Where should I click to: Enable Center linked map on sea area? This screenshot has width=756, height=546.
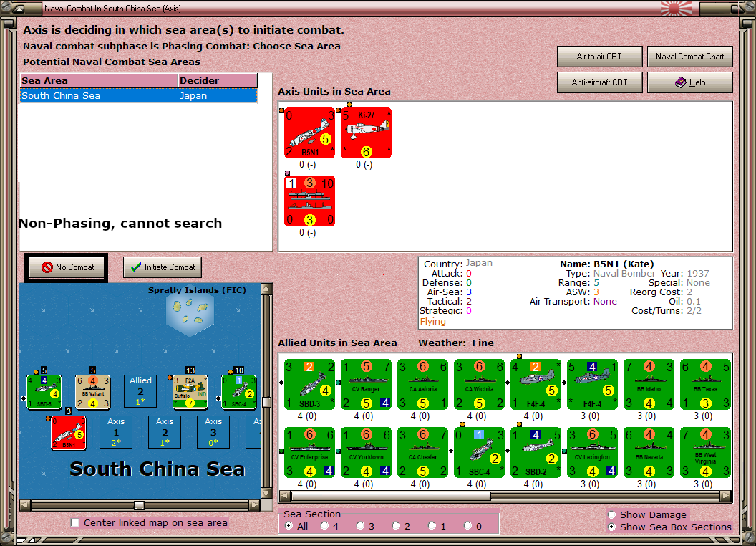click(x=74, y=523)
